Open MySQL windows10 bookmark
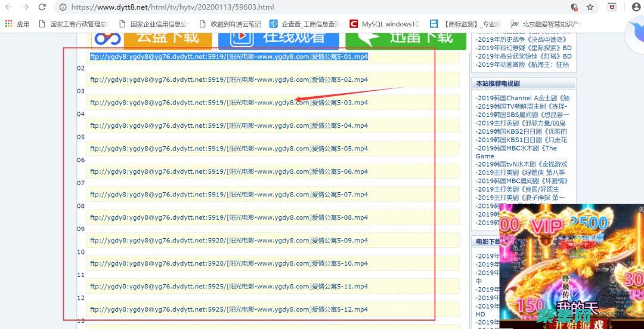 (385, 24)
